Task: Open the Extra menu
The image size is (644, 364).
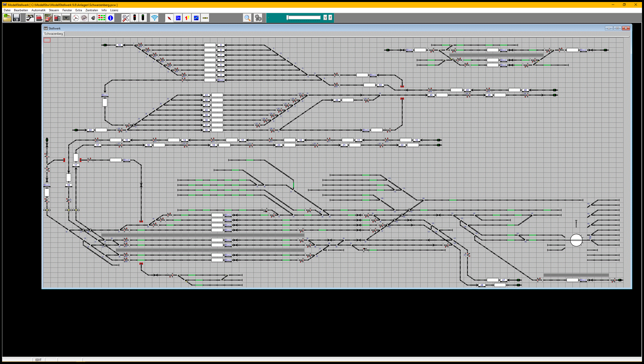Action: (x=79, y=10)
